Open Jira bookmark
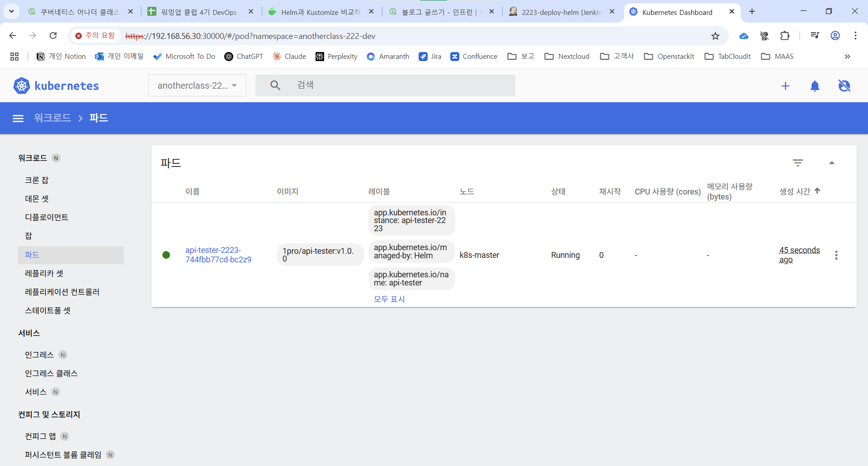The image size is (868, 466). [430, 57]
